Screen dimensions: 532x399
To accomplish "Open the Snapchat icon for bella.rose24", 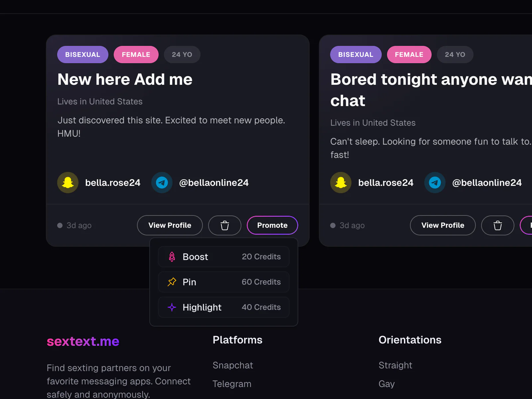I will [x=67, y=182].
